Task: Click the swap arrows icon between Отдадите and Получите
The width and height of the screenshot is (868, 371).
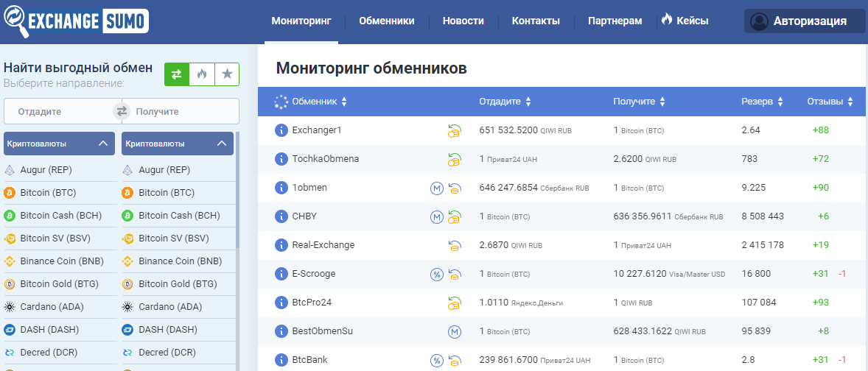Action: click(121, 111)
